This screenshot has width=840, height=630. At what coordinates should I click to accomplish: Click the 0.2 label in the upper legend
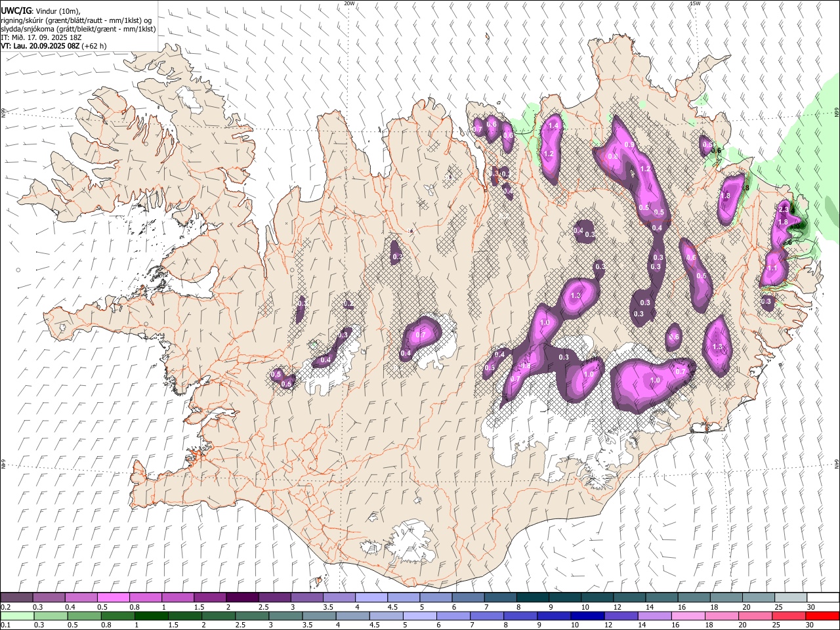coord(6,607)
